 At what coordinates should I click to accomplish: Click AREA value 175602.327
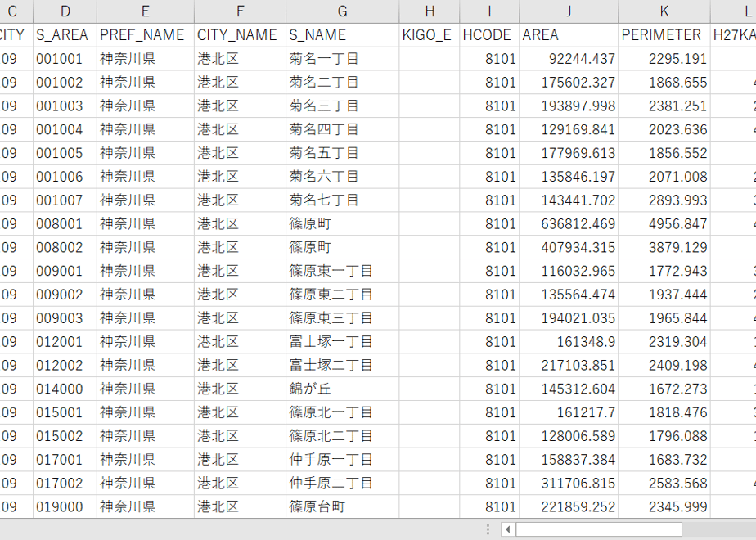[x=569, y=83]
